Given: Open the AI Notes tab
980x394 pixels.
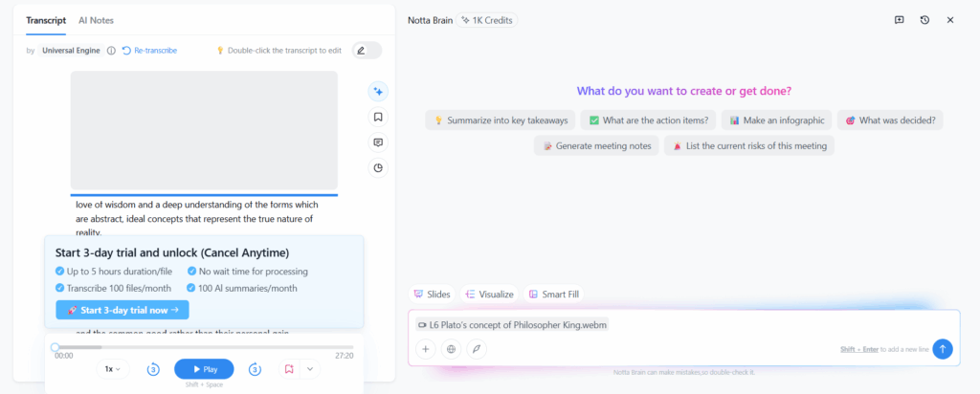Looking at the screenshot, I should [x=96, y=20].
